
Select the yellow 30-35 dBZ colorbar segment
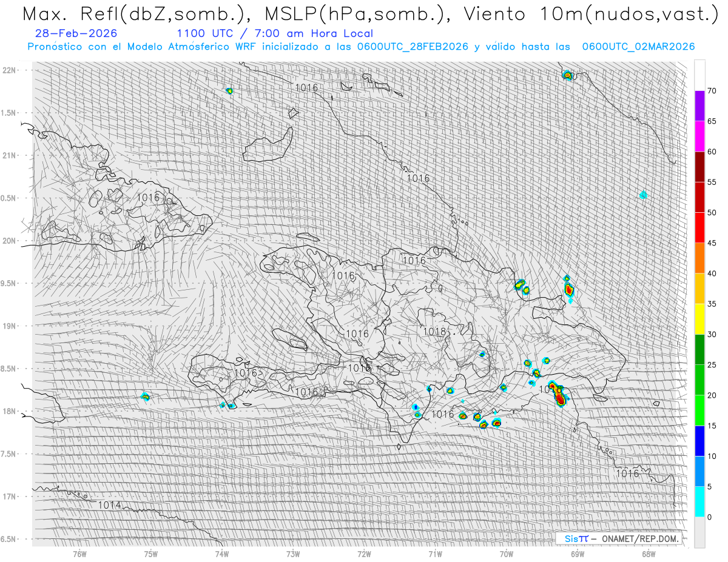click(x=699, y=319)
